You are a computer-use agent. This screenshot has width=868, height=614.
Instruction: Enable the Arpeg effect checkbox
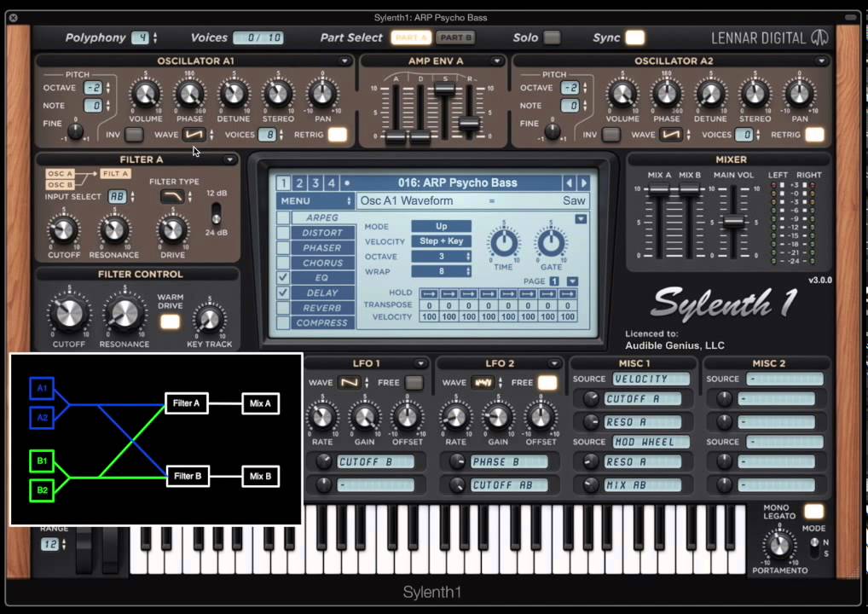point(283,217)
